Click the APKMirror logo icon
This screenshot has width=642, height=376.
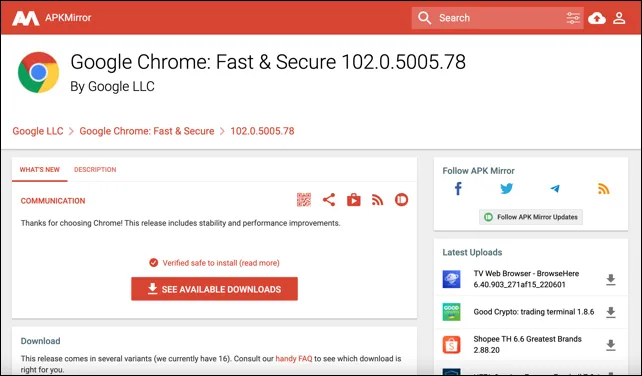pyautogui.click(x=25, y=18)
